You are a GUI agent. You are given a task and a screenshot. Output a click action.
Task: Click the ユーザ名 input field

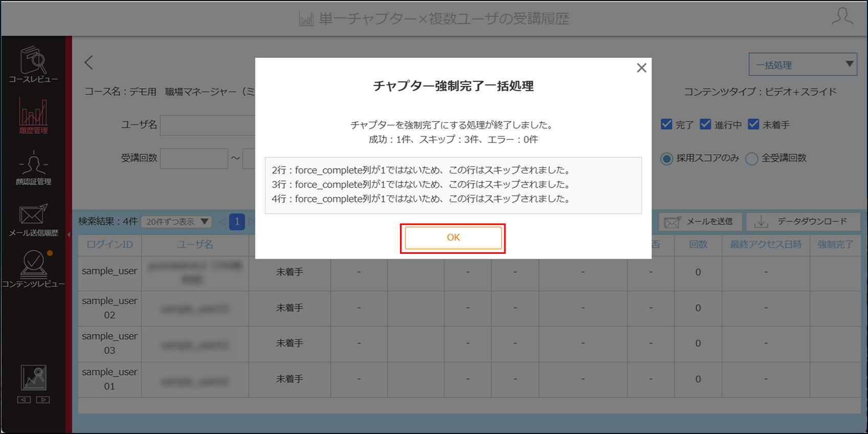click(208, 125)
